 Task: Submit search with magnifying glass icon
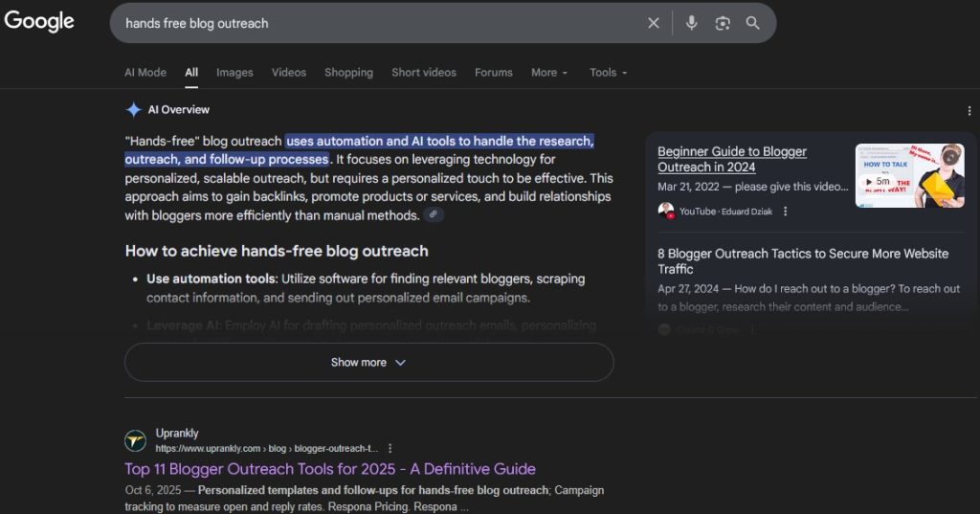click(752, 23)
